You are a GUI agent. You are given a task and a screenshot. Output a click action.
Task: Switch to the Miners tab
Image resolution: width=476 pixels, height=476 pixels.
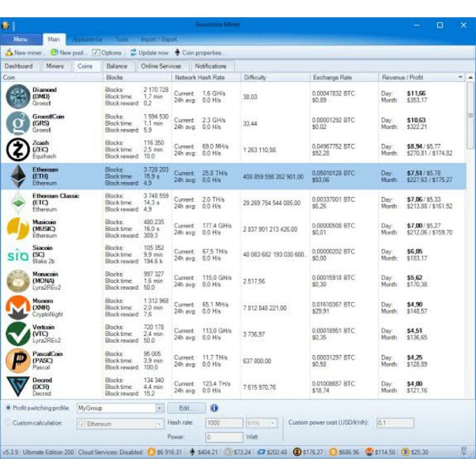(x=55, y=66)
